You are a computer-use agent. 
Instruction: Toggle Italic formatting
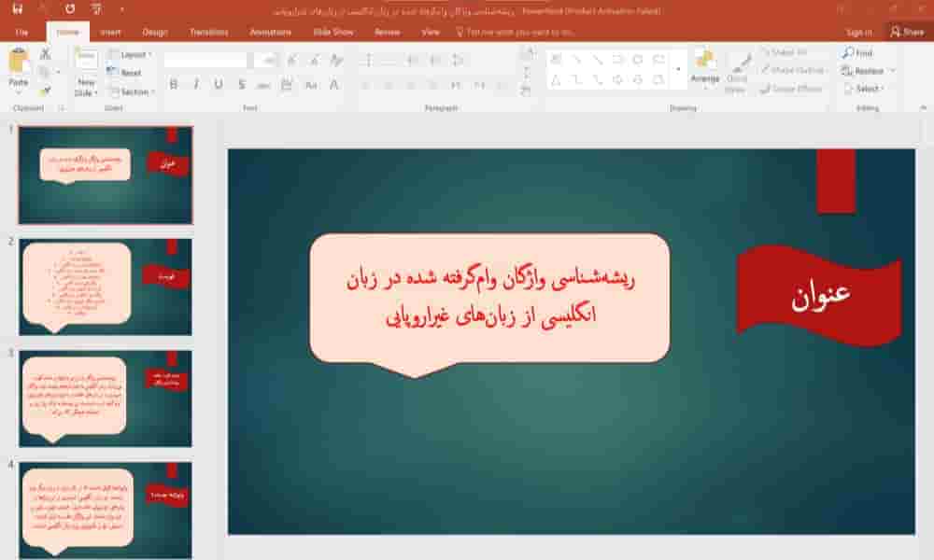point(196,85)
